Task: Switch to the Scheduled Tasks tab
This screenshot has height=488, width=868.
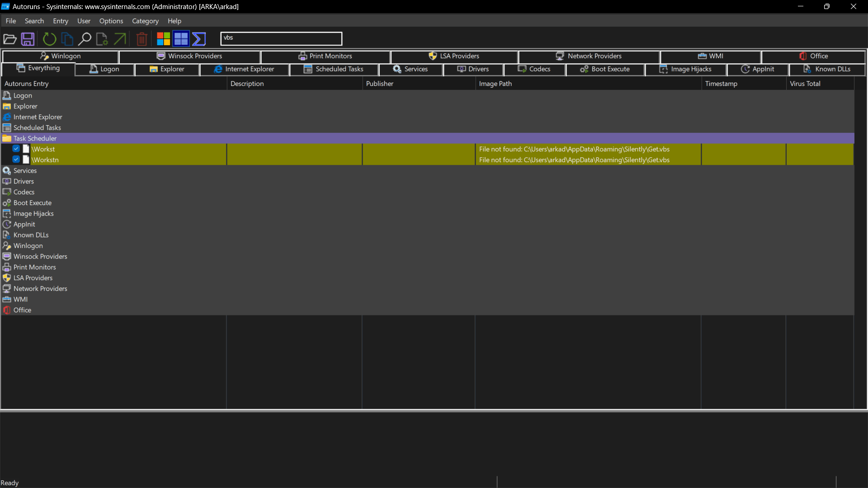Action: 334,69
